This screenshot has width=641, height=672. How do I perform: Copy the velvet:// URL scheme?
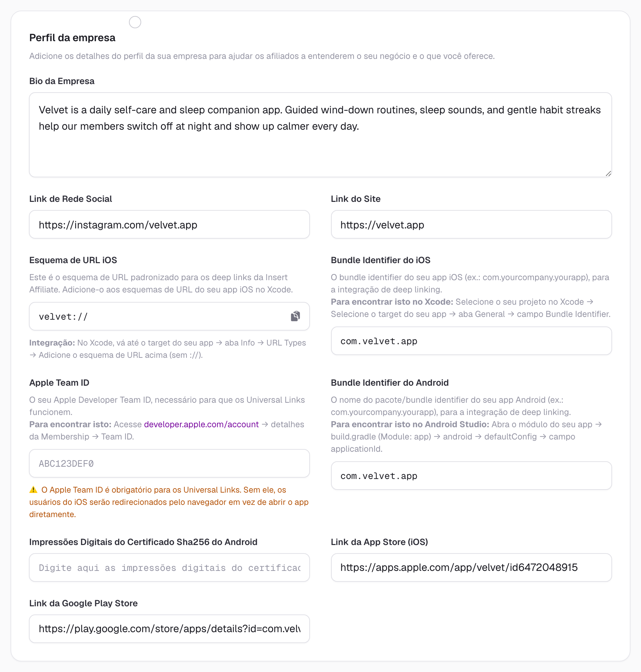[295, 316]
